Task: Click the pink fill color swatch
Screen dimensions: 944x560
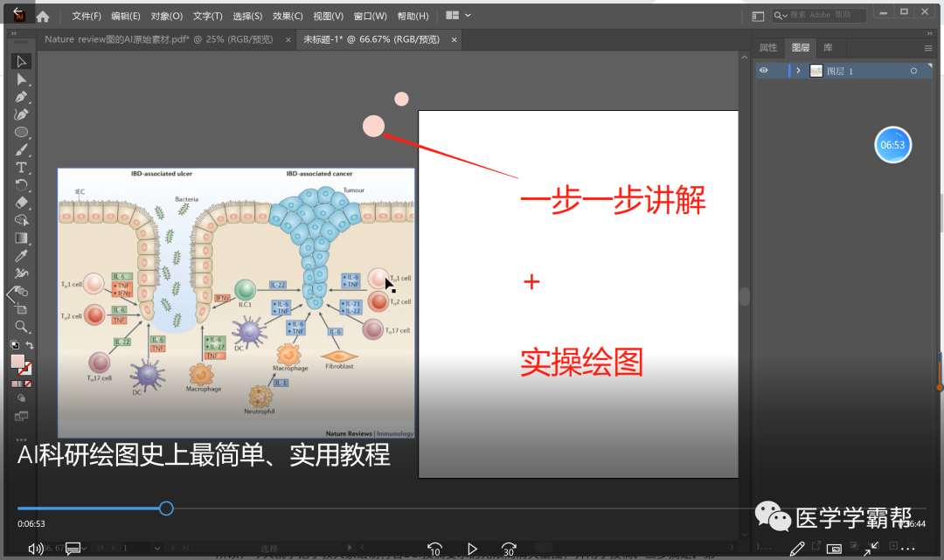Action: [x=17, y=361]
